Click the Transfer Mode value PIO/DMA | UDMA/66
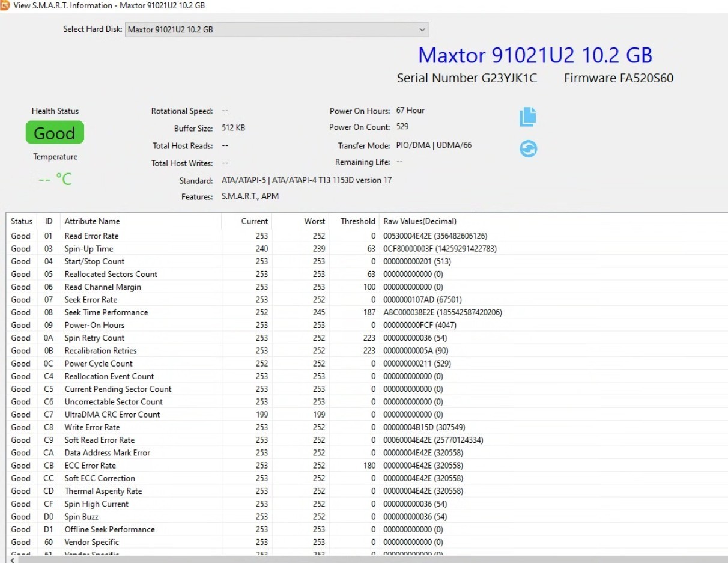728x563 pixels. point(434,145)
